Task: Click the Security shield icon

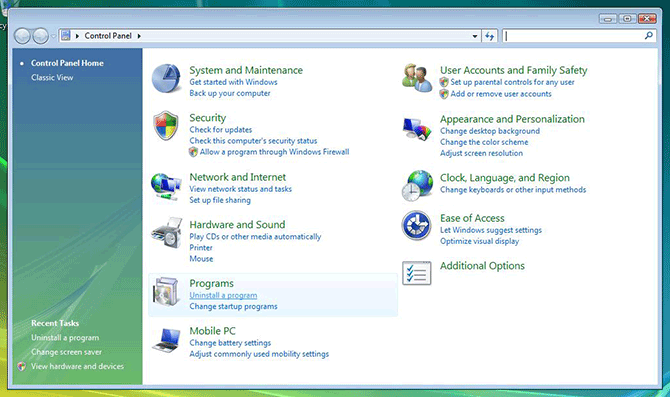Action: coord(166,126)
